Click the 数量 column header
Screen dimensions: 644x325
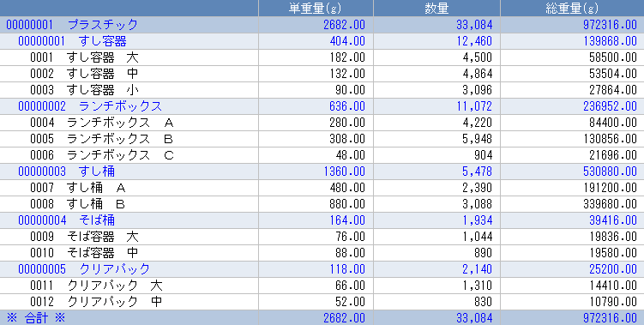[x=436, y=9]
